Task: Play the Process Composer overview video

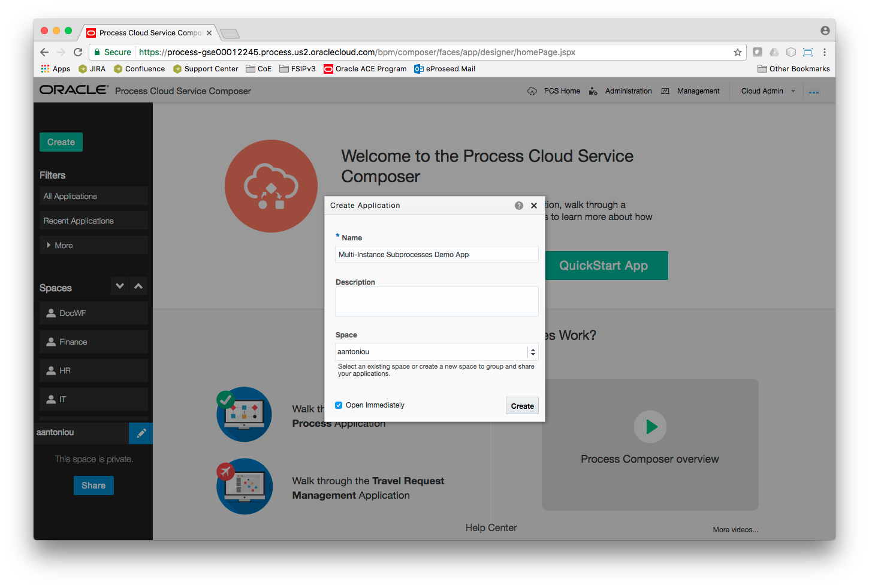Action: point(650,427)
